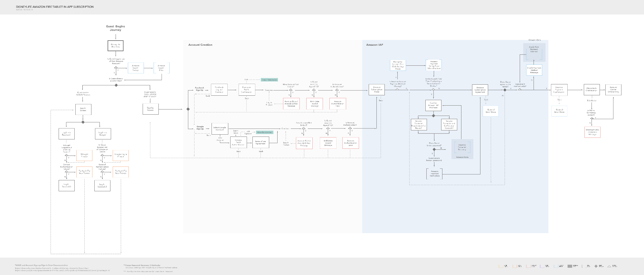Click the Account Creation section heading

click(200, 45)
